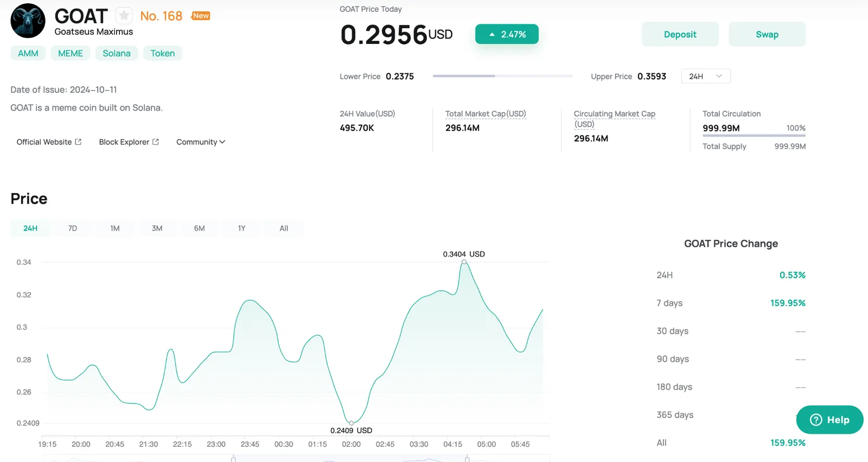Viewport: 868px width, 462px height.
Task: Toggle the favorite star next to GOAT
Action: [x=124, y=16]
